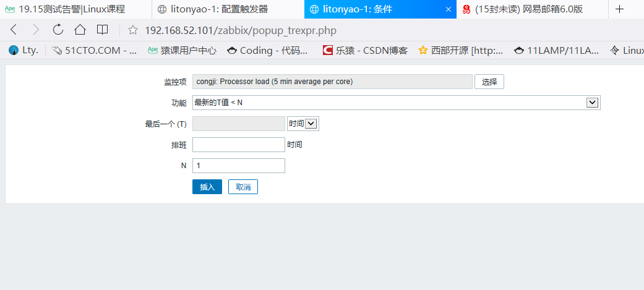This screenshot has width=644, height=290.
Task: Click the 取消 button
Action: point(243,187)
